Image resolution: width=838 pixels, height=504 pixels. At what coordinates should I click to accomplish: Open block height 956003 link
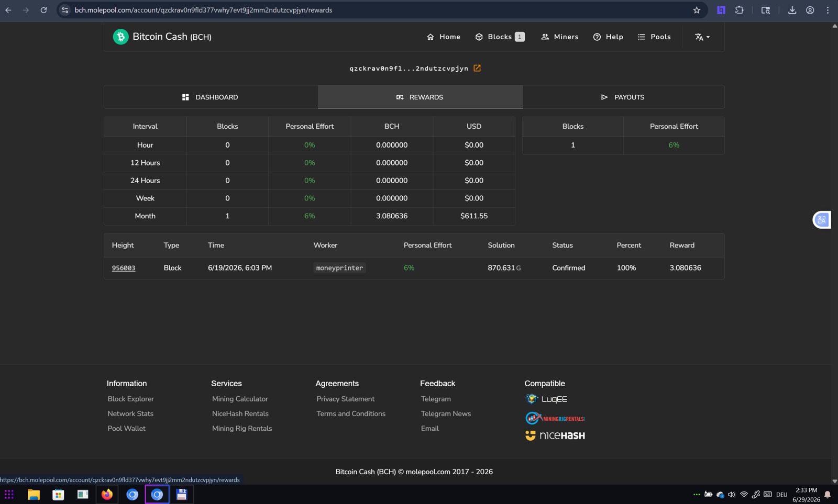[x=124, y=268]
